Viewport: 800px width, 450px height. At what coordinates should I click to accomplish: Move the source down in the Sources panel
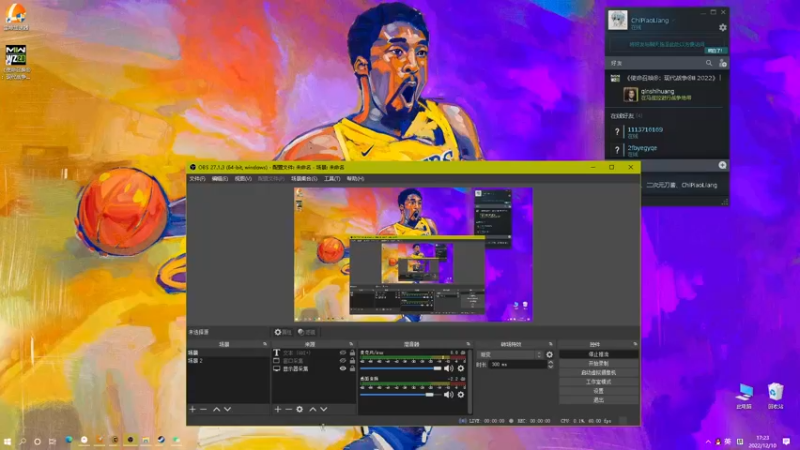[x=323, y=409]
